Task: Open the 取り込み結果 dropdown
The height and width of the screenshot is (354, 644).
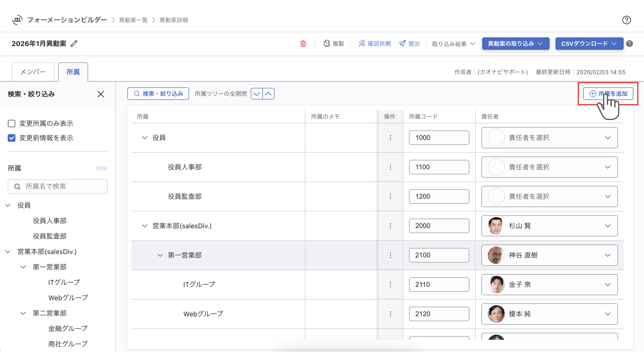Action: click(x=453, y=44)
